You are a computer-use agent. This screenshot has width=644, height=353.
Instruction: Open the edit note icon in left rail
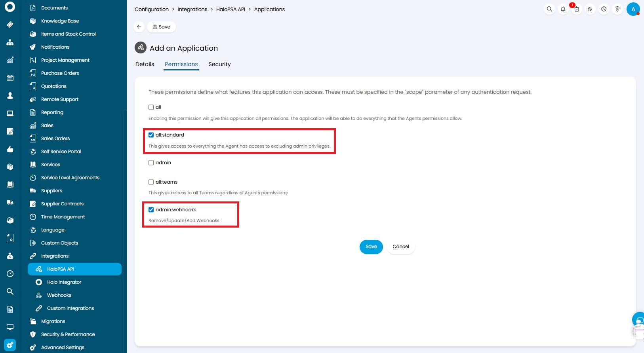point(10,131)
